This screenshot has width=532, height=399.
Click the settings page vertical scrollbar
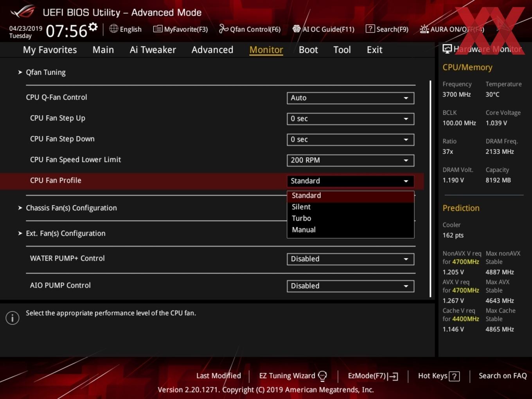430,189
